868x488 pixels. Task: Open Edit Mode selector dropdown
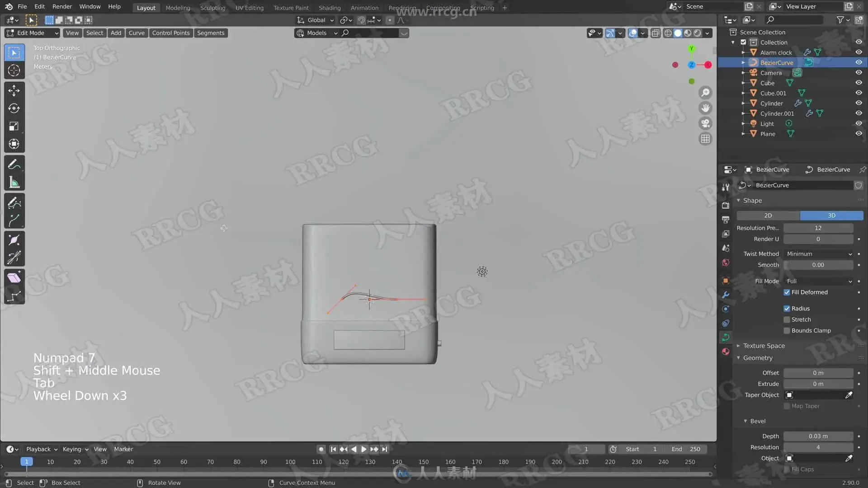[32, 33]
